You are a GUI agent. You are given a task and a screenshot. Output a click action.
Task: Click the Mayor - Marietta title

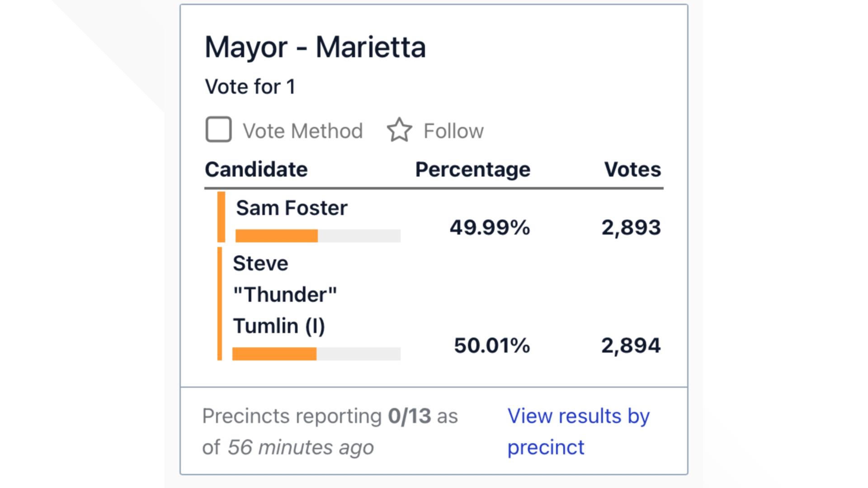click(315, 47)
